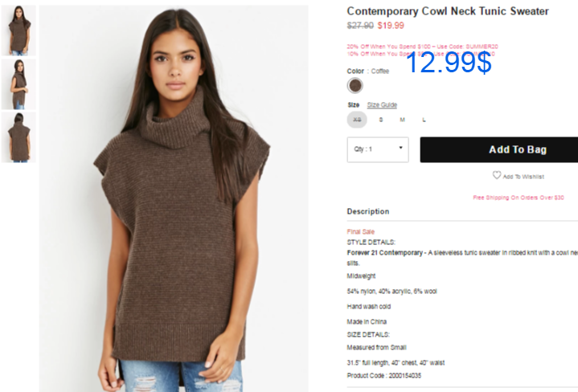
Task: View the front-view sweater thumbnail
Action: coord(18,31)
